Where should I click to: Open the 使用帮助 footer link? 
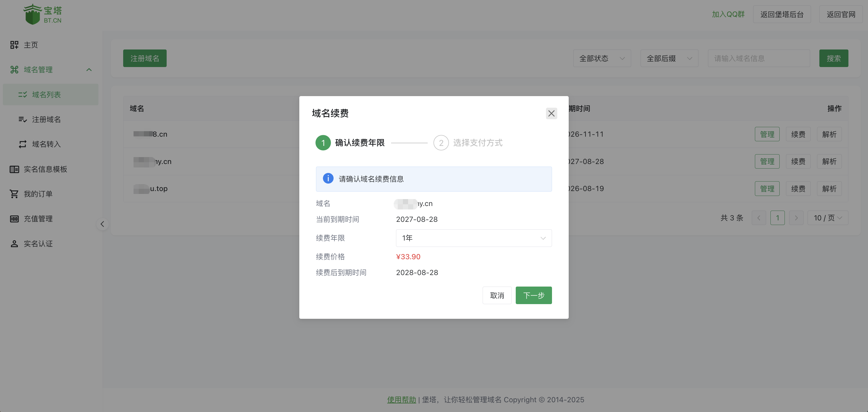[x=401, y=400]
